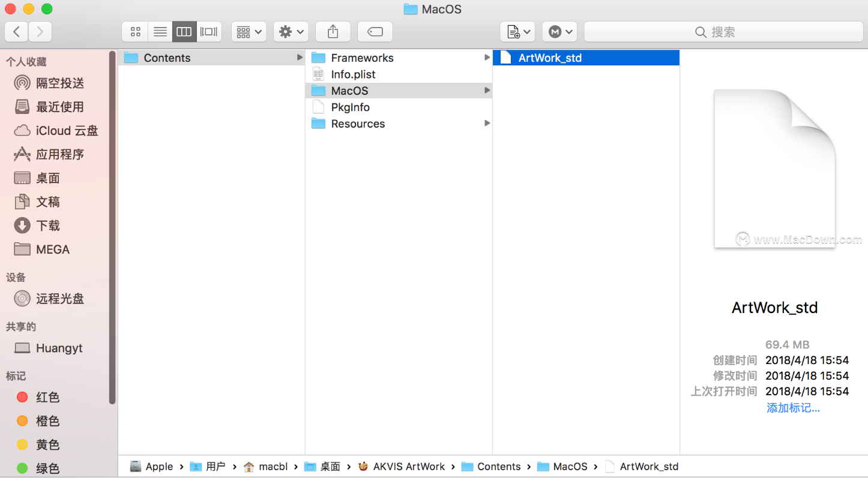Screen dimensions: 868x478
Task: Click the 搜索 search field
Action: click(723, 32)
